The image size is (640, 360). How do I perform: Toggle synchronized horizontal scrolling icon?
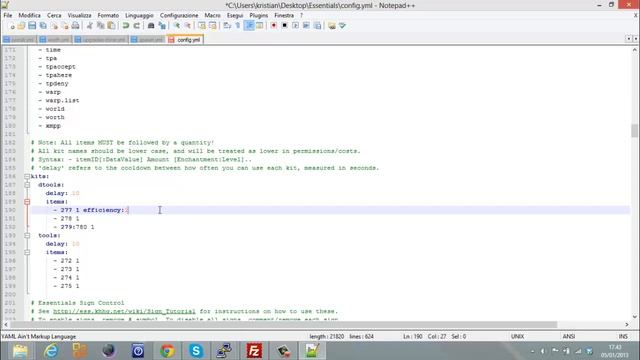(213, 26)
